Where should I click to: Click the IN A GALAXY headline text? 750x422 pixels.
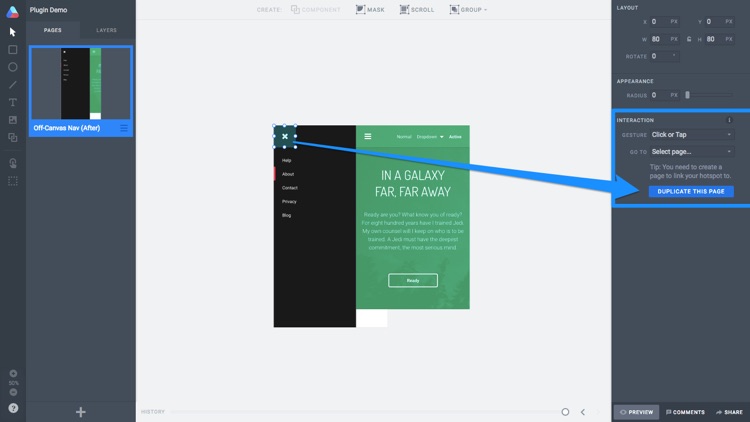point(413,176)
